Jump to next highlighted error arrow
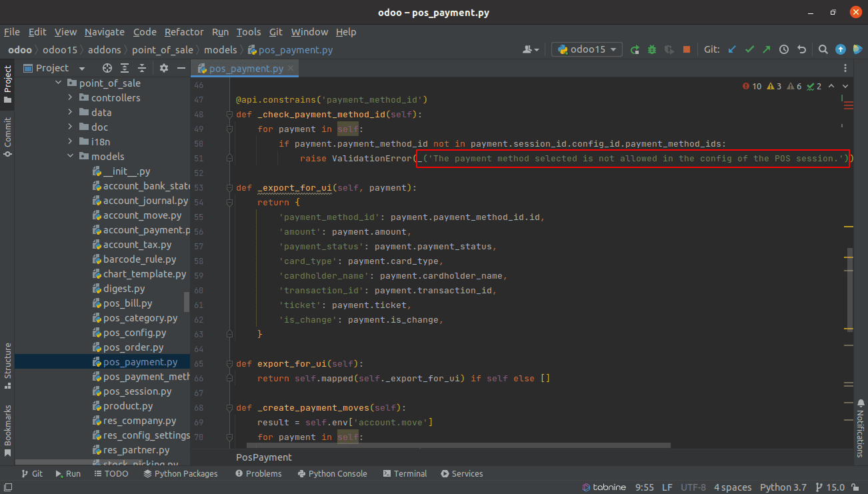The width and height of the screenshot is (868, 494). pyautogui.click(x=845, y=86)
